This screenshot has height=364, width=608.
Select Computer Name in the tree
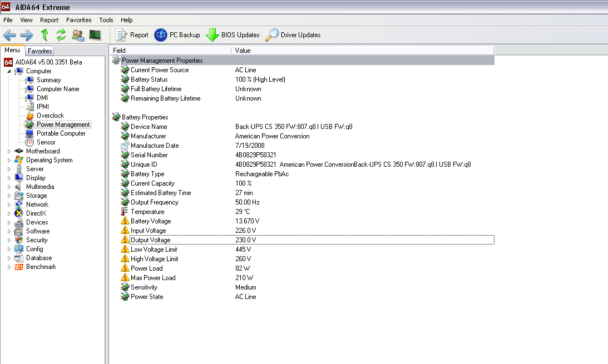[x=58, y=89]
